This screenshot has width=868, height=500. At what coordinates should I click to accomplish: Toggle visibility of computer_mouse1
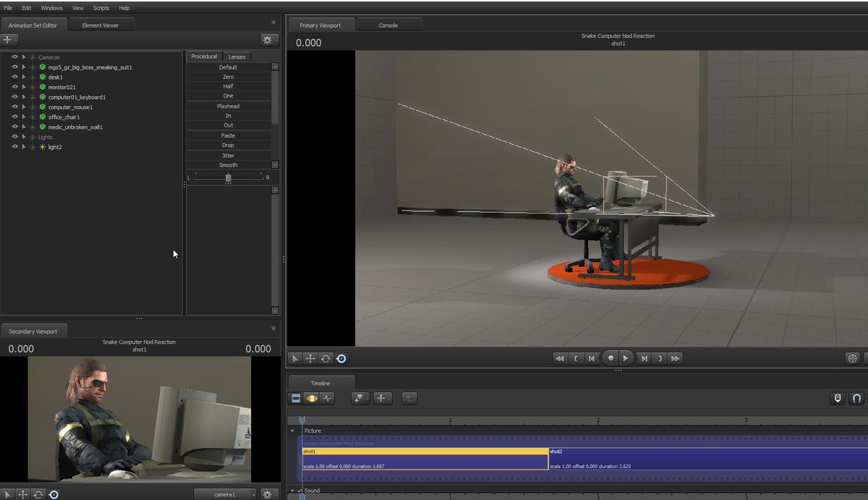point(14,107)
